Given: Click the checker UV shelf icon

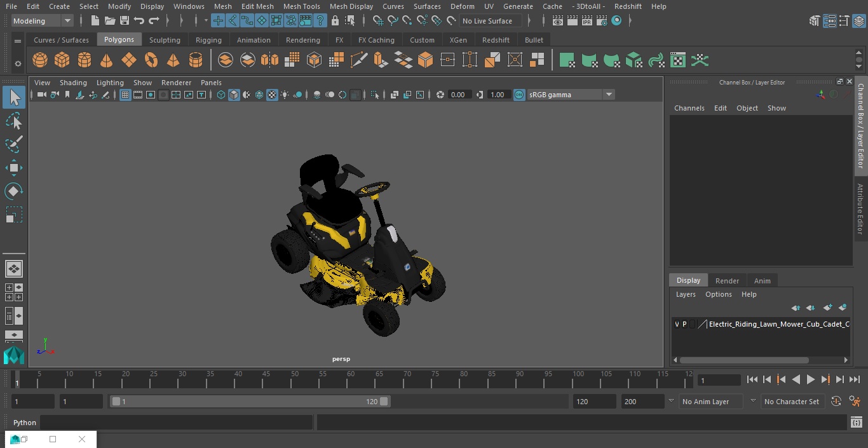Looking at the screenshot, I should 678,60.
